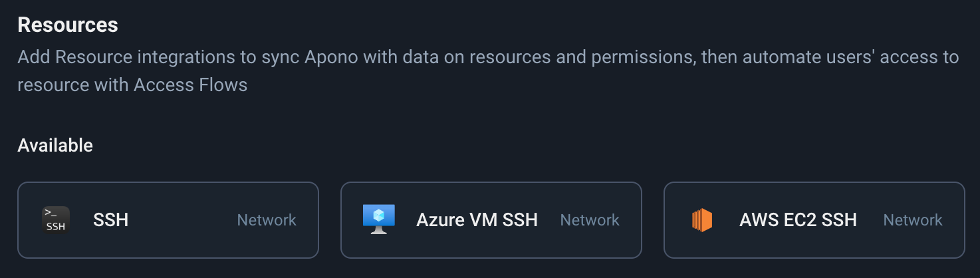Click the Network tag beside AWS EC2 SSH
The width and height of the screenshot is (980, 278).
click(x=913, y=220)
